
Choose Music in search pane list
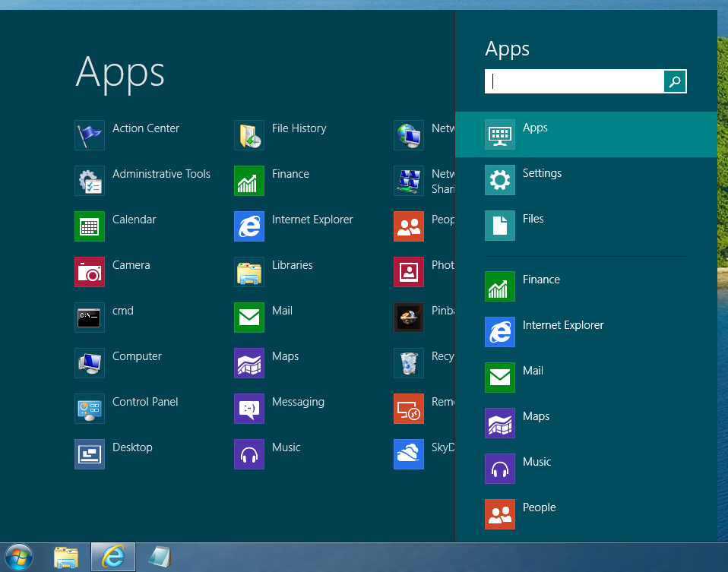point(586,468)
